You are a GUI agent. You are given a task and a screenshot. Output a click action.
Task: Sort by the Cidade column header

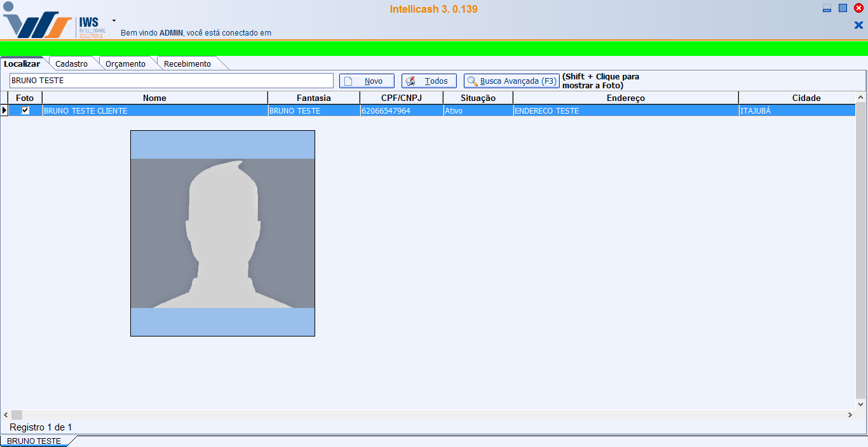(797, 98)
